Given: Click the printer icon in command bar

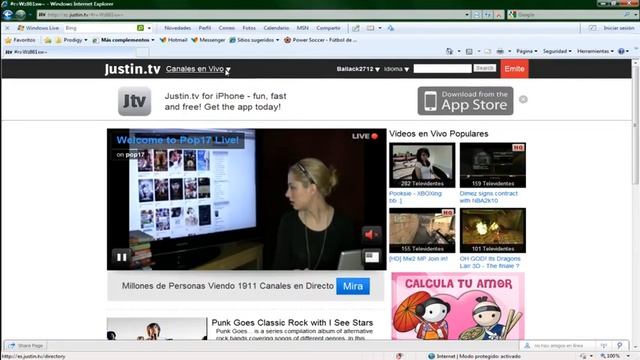Looking at the screenshot, I should (500, 51).
